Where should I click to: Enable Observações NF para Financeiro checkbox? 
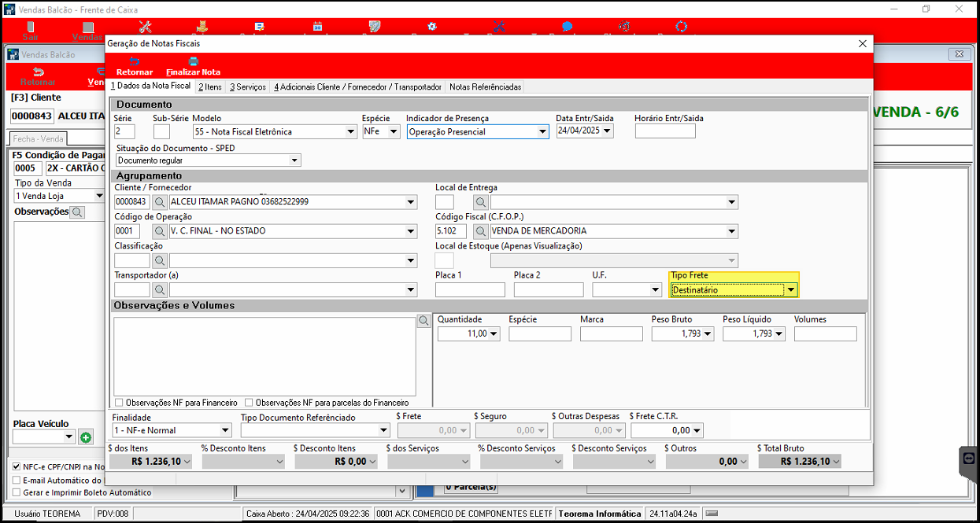coord(119,402)
